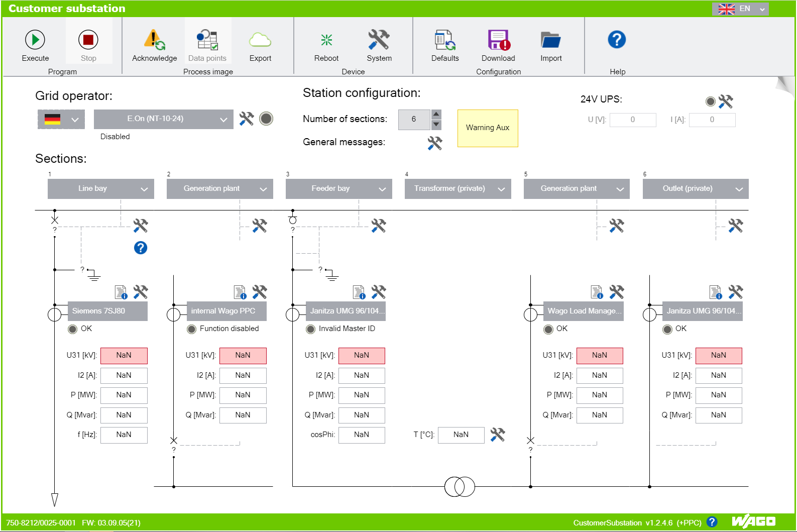797x532 pixels.
Task: Open the Transformer (private) section dropdown
Action: pos(458,189)
